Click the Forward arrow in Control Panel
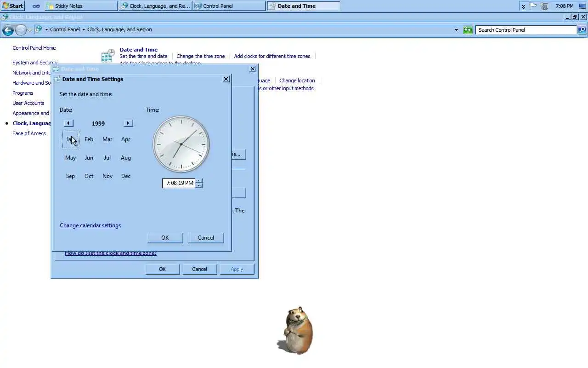 [x=21, y=30]
